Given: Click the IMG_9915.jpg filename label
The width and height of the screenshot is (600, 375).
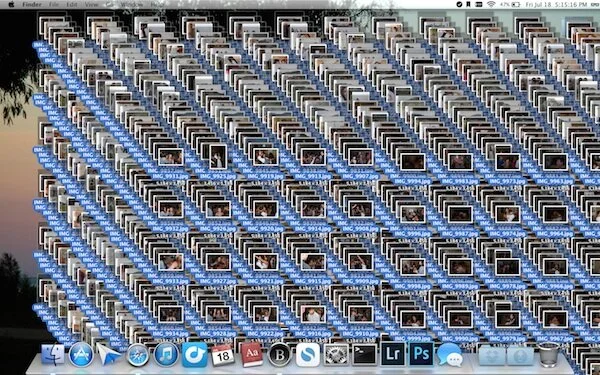Looking at the screenshot, I should tap(313, 281).
